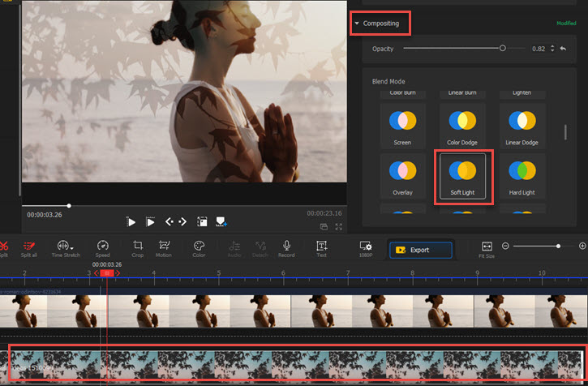The width and height of the screenshot is (588, 386).
Task: Click the Export button
Action: tap(420, 250)
